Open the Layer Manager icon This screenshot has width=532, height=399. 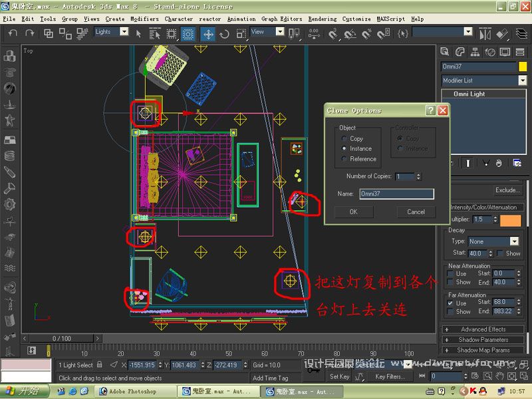pos(521,34)
